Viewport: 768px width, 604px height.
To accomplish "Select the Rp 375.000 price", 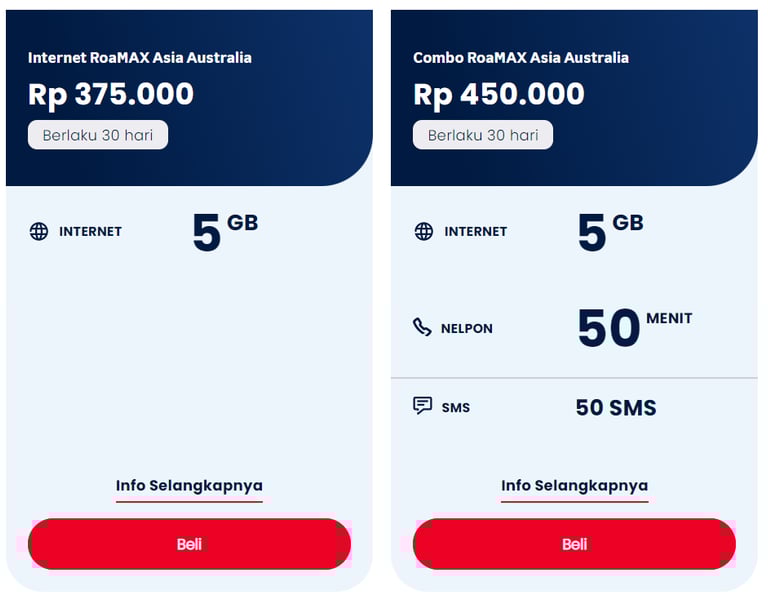I will pyautogui.click(x=111, y=94).
